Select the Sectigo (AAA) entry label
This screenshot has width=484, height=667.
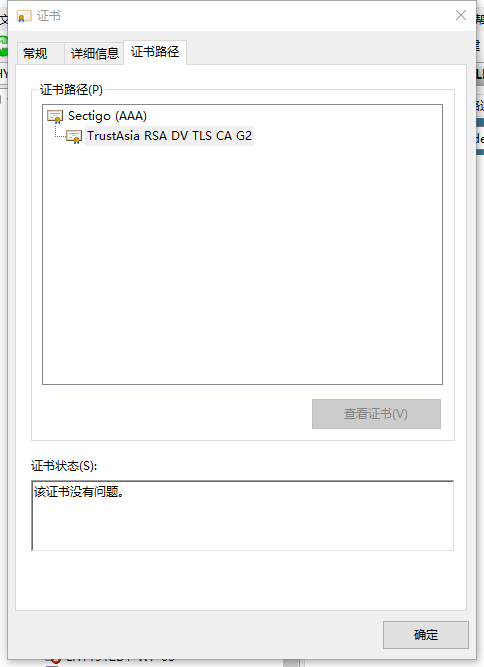107,116
